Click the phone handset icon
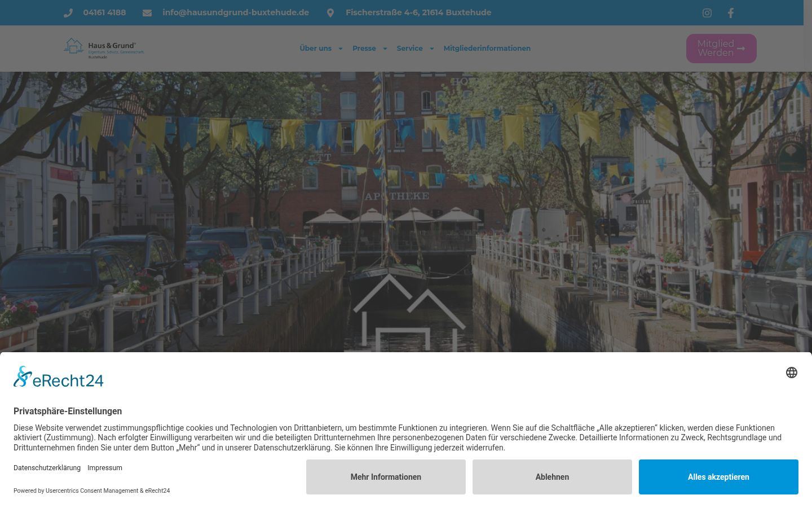The height and width of the screenshot is (508, 812). point(68,13)
